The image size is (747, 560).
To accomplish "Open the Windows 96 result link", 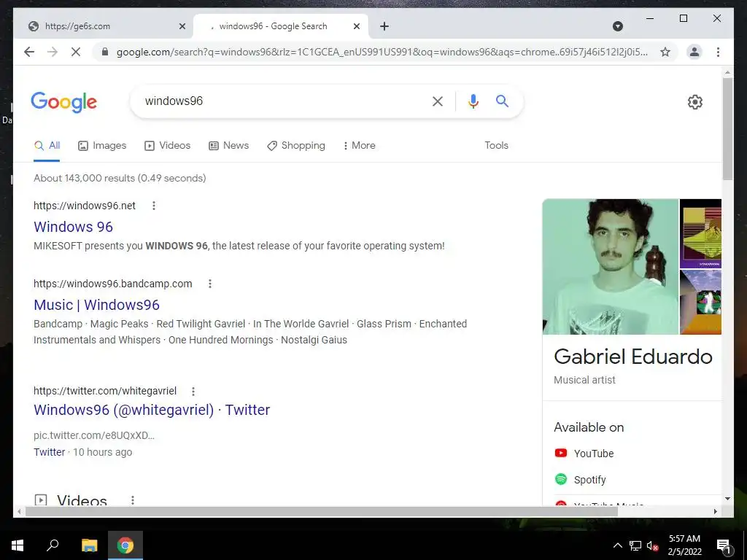I will tap(74, 227).
